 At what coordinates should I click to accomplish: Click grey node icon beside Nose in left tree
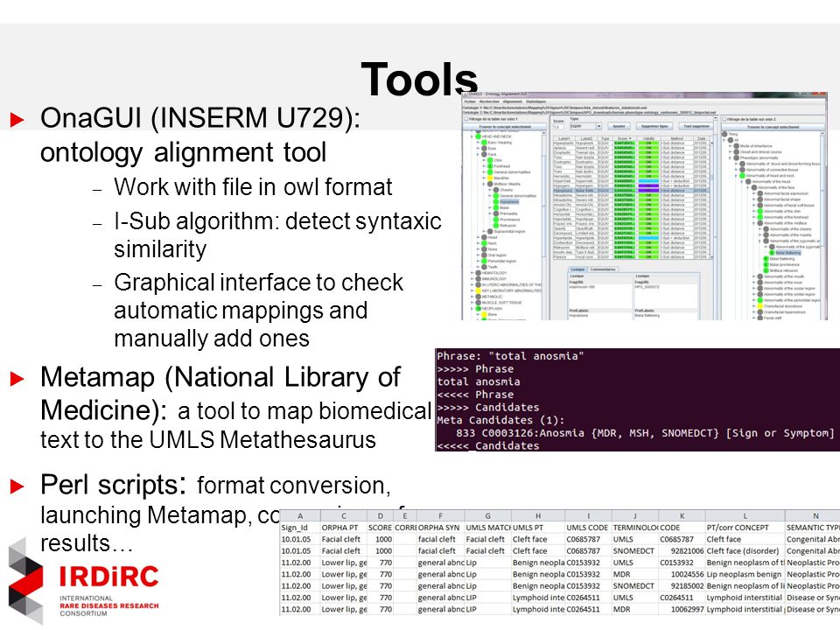coord(484,249)
